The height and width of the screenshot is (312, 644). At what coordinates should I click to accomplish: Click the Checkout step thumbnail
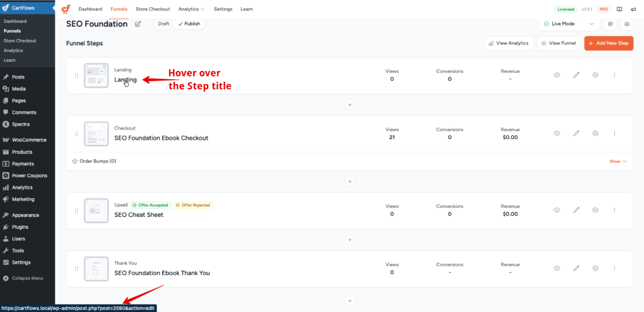point(96,134)
